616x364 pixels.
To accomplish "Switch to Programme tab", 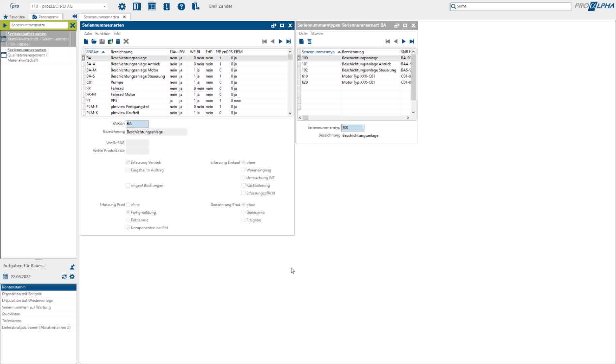I will (x=46, y=17).
